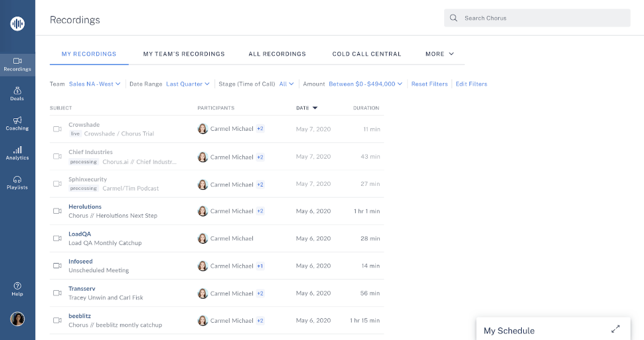
Task: Click the 'live' badge on the Crowshade row
Action: pos(75,133)
